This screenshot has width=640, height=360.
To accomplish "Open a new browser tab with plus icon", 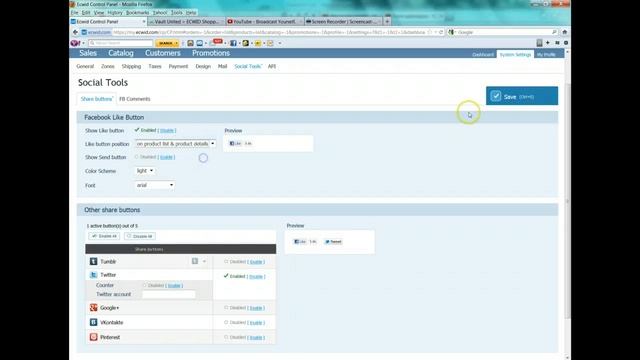I will [387, 21].
